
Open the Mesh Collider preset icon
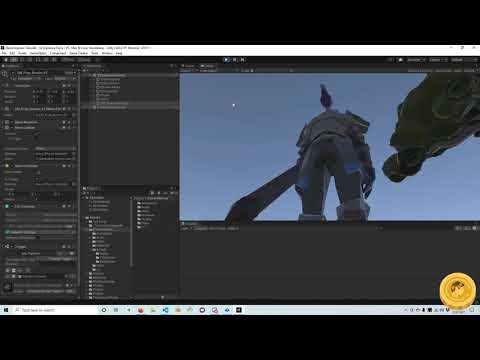click(x=69, y=128)
